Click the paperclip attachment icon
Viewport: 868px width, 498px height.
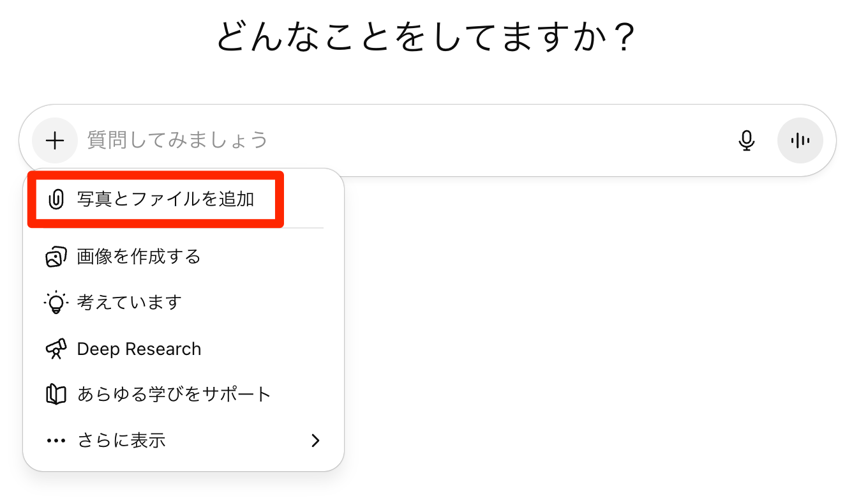tap(57, 199)
